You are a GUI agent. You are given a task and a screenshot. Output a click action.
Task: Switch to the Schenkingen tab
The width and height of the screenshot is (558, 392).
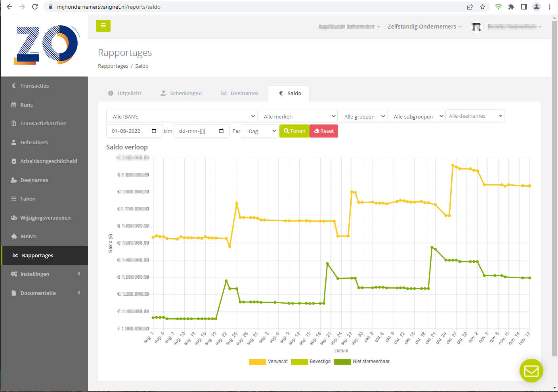[181, 94]
